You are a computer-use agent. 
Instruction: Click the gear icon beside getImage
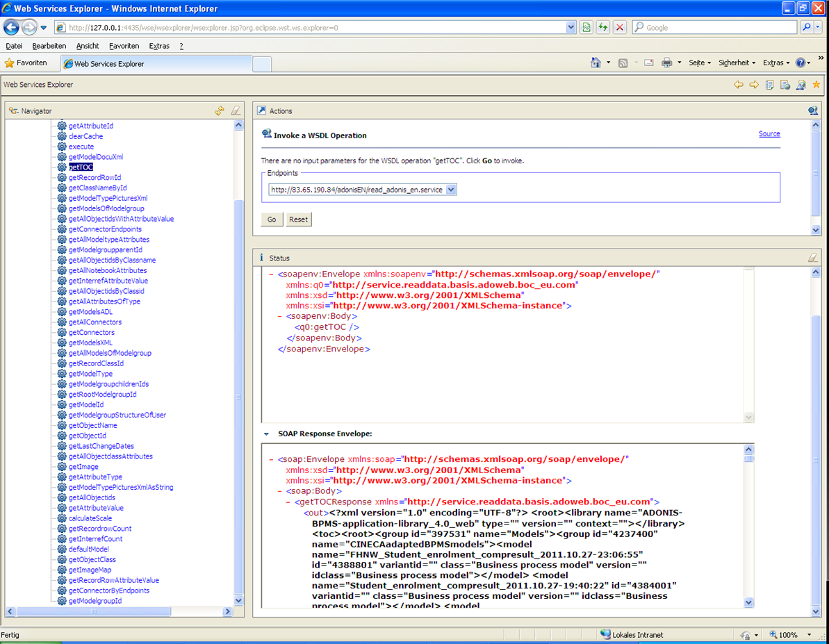pos(62,466)
